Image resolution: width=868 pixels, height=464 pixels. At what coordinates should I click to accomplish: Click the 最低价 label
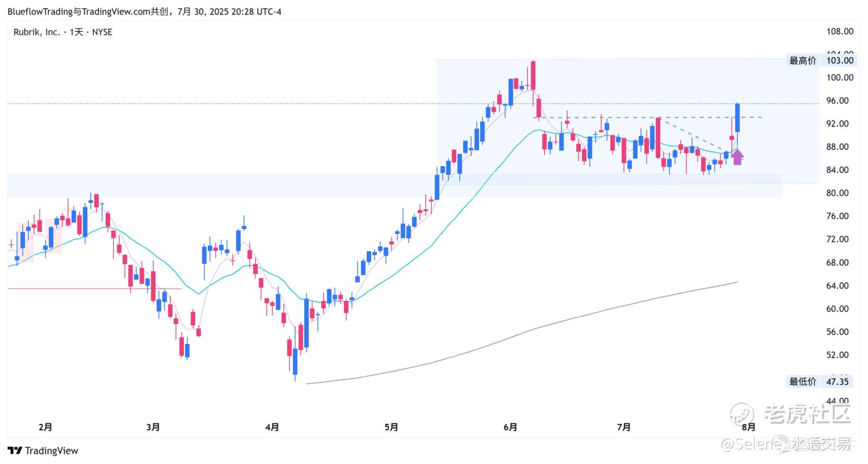pyautogui.click(x=803, y=382)
